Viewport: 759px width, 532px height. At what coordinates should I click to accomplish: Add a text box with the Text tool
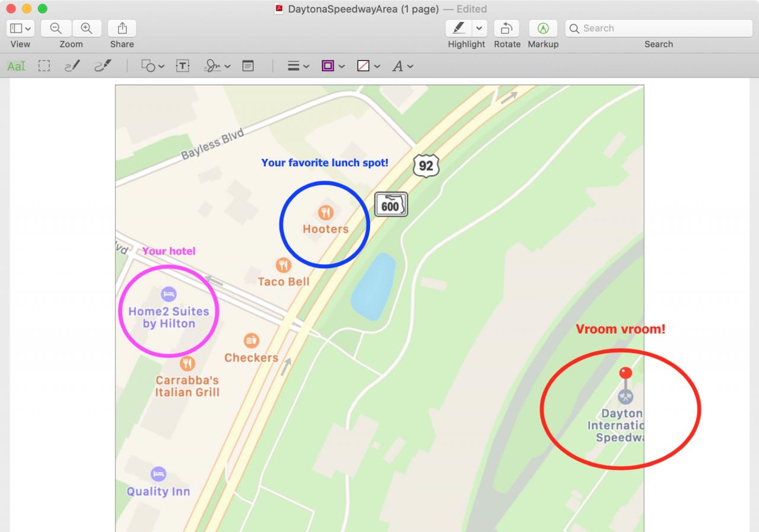tap(183, 66)
